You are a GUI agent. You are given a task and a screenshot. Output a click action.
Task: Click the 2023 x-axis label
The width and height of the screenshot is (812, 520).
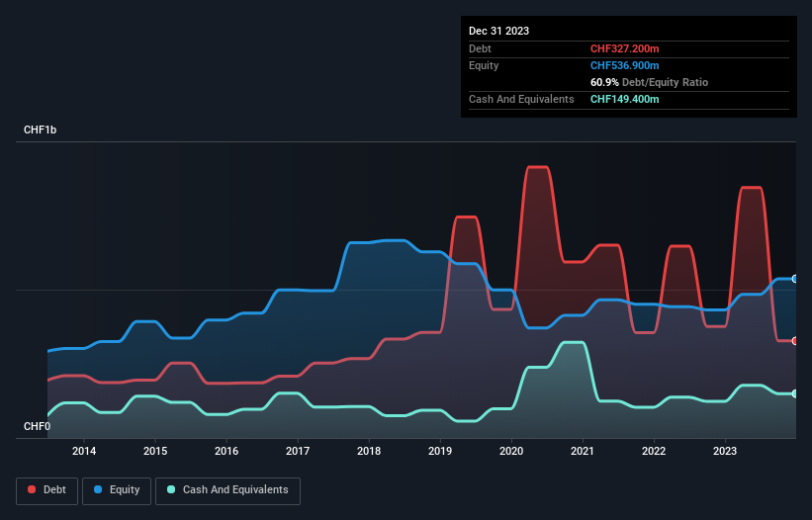tap(725, 451)
